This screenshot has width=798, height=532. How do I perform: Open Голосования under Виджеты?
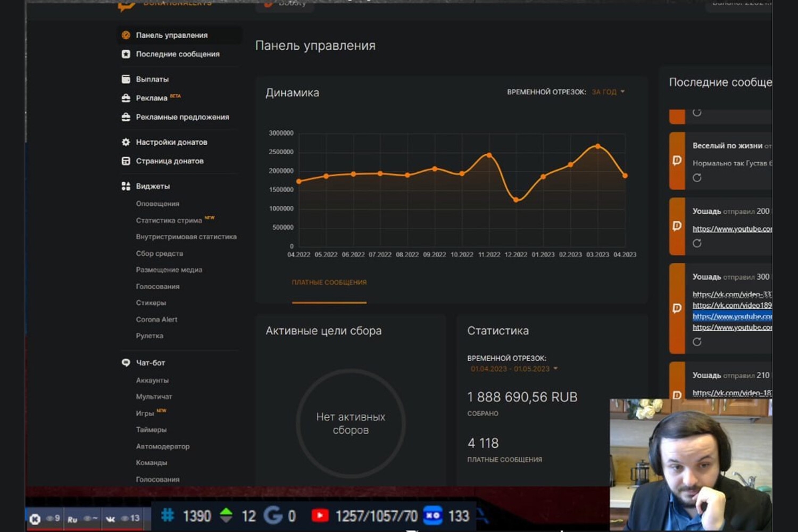pyautogui.click(x=157, y=286)
